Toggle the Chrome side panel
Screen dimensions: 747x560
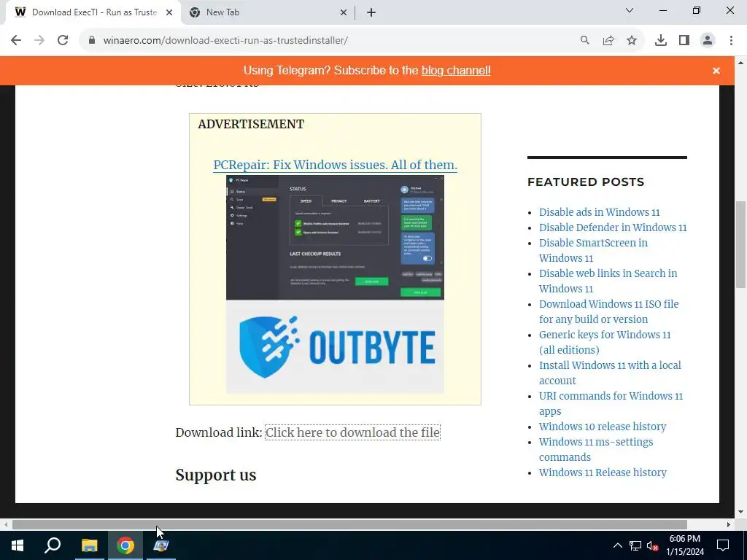[684, 41]
